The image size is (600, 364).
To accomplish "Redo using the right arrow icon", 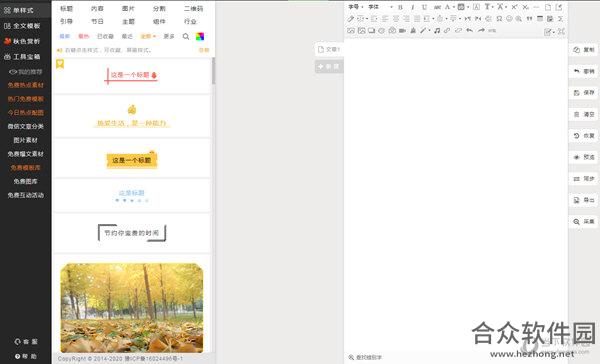I will 481,30.
